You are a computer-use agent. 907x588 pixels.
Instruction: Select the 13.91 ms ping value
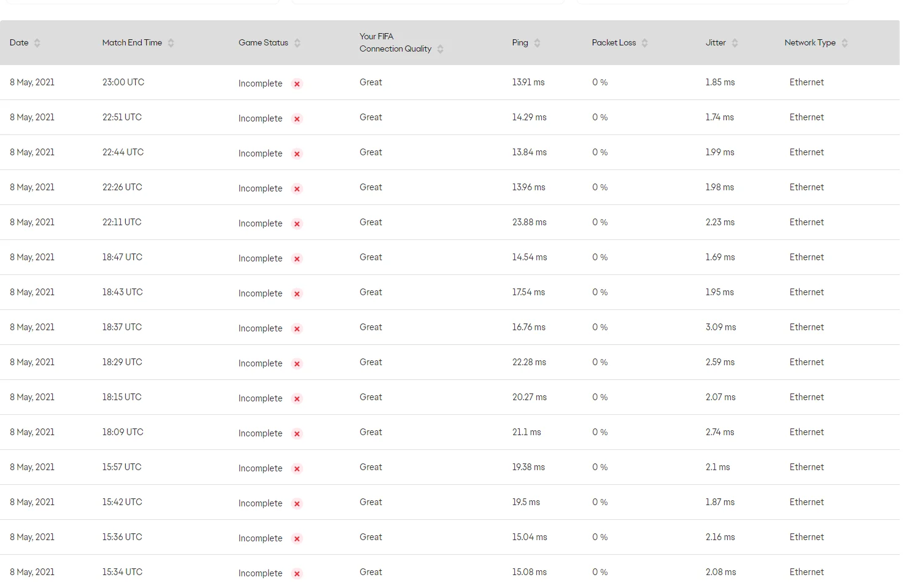(528, 82)
